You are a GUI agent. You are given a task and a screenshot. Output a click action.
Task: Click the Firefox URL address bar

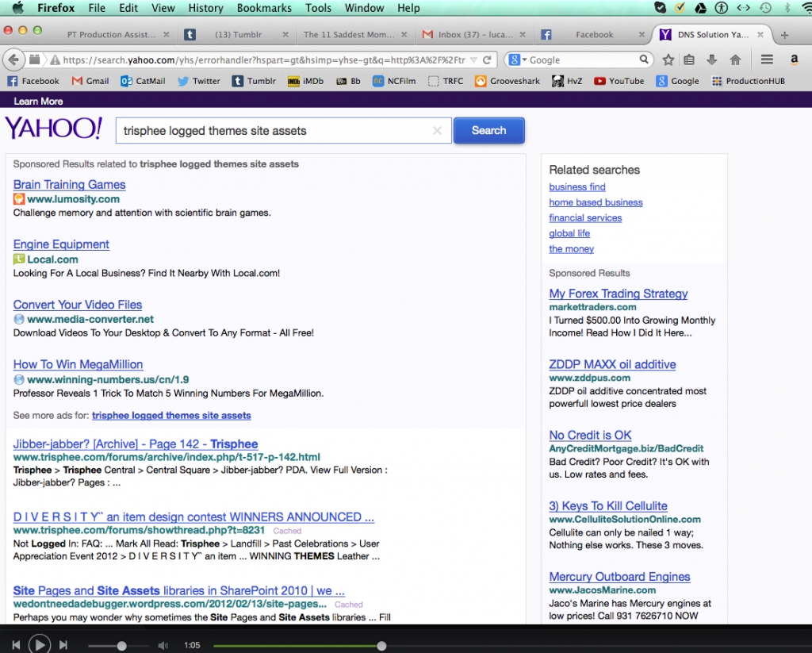pyautogui.click(x=264, y=60)
